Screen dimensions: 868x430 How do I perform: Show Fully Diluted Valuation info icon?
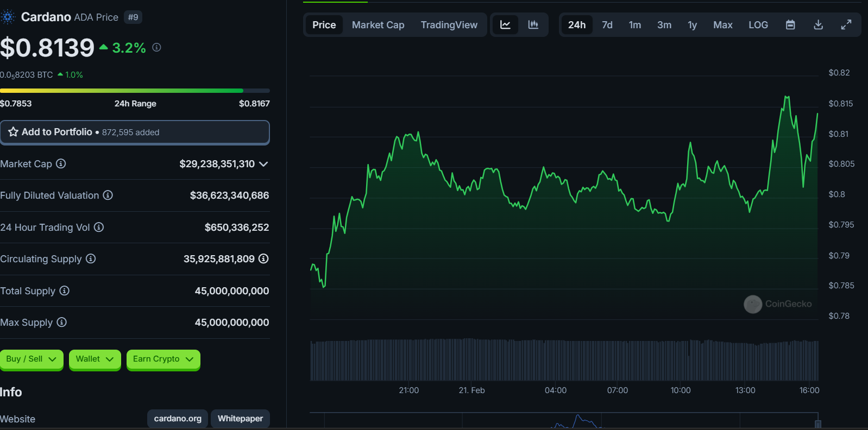[108, 195]
